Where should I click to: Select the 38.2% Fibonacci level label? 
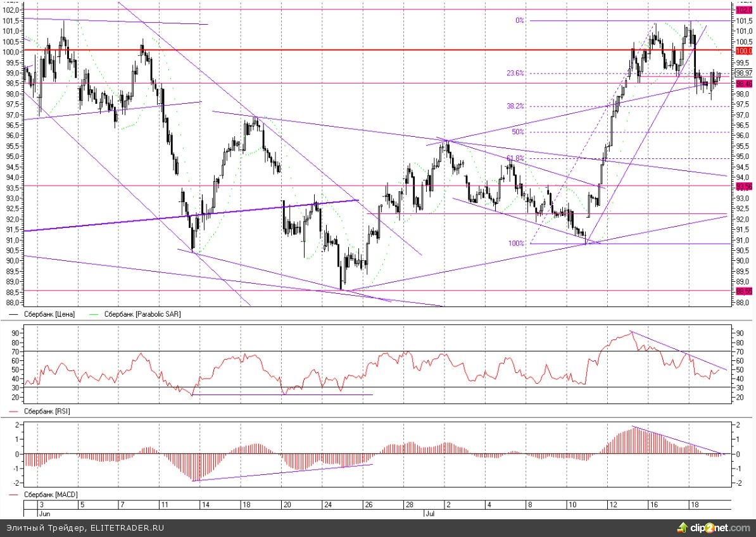click(x=515, y=106)
